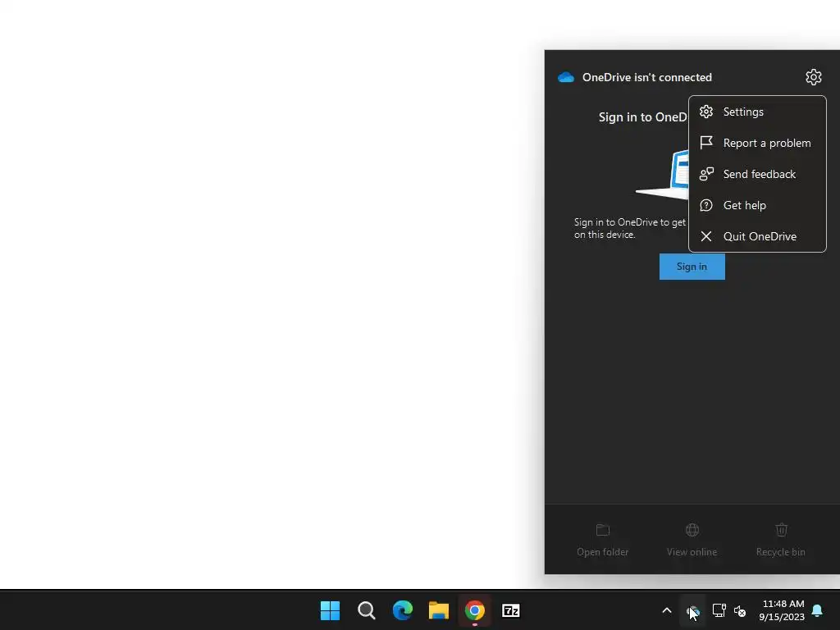Open Get help from the menu
The height and width of the screenshot is (630, 840).
click(x=757, y=205)
